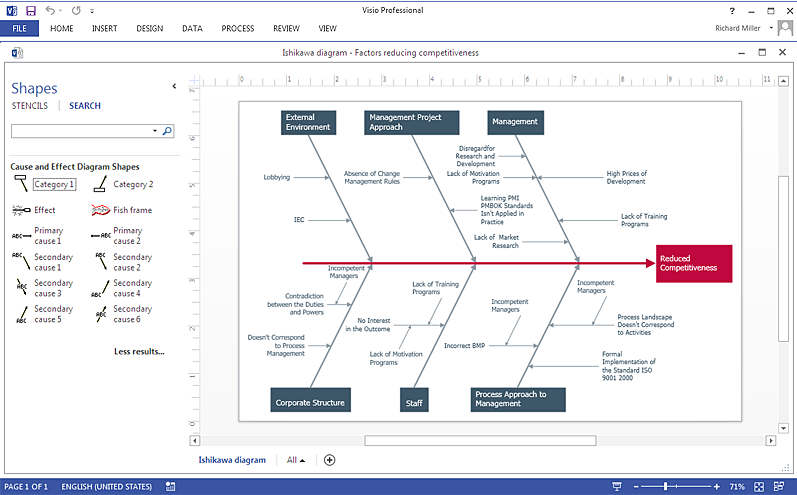Click horizontal scrollbar right arrow

pos(771,441)
